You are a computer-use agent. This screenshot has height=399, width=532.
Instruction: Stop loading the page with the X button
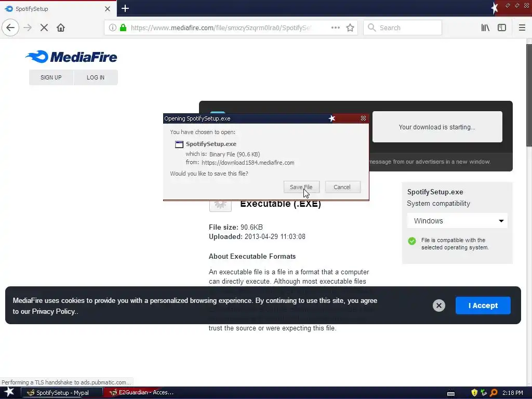click(44, 28)
